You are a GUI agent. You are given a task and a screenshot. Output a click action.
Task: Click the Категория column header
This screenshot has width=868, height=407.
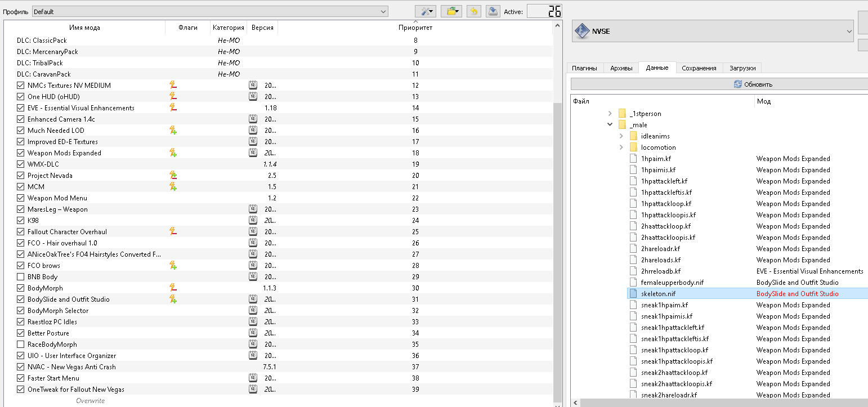pyautogui.click(x=229, y=28)
